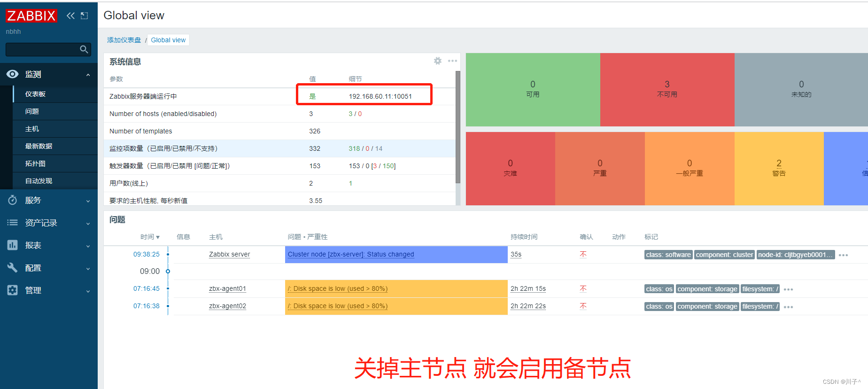Open 主机 submenu item
The width and height of the screenshot is (868, 389).
click(55, 129)
